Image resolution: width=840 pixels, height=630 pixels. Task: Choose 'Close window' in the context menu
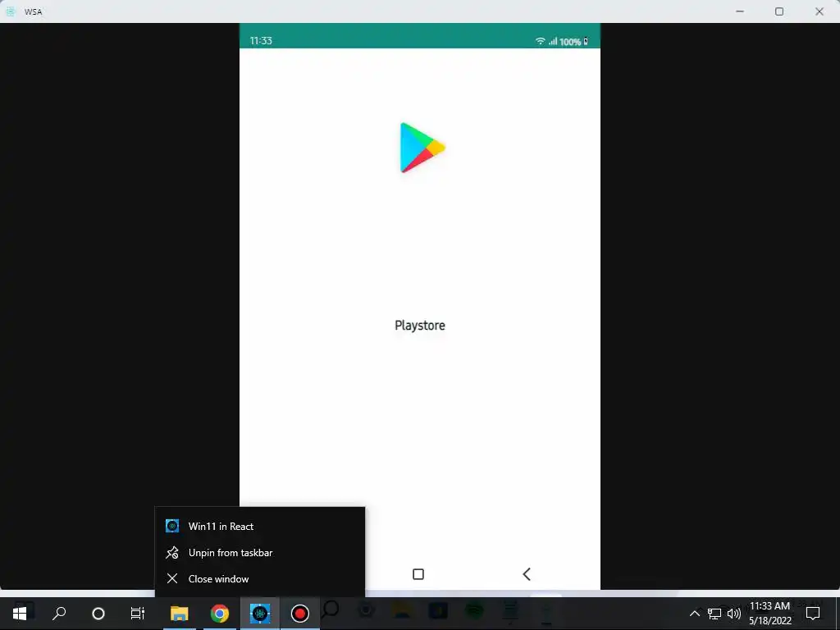click(x=260, y=578)
